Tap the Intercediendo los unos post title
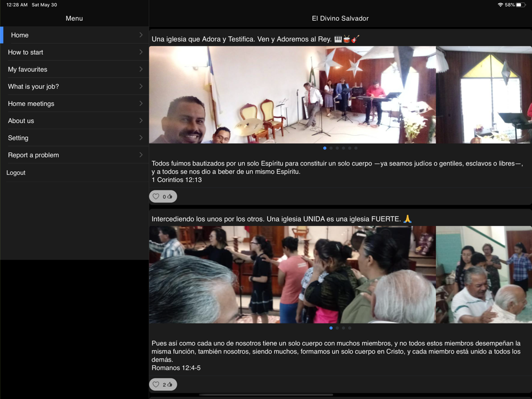Image resolution: width=532 pixels, height=399 pixels. click(x=281, y=219)
